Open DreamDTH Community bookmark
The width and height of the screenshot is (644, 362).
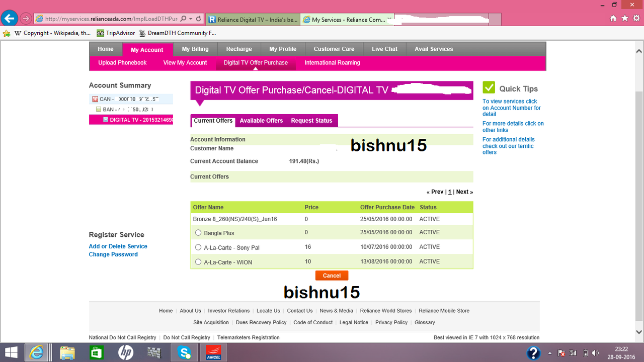[x=178, y=33]
